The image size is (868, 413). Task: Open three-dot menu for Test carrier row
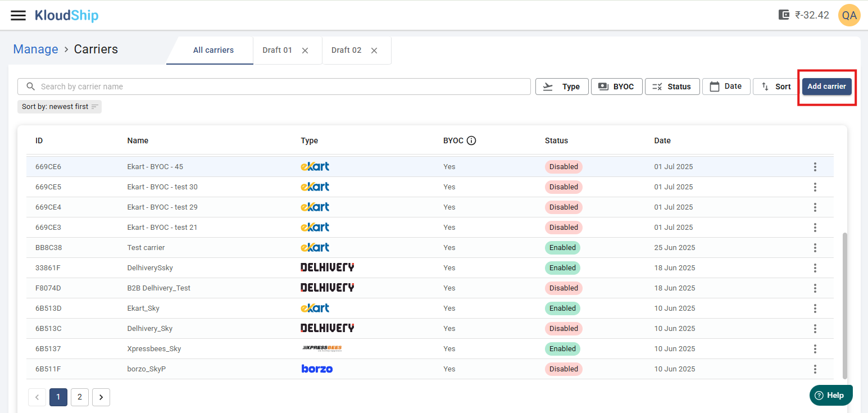point(815,248)
